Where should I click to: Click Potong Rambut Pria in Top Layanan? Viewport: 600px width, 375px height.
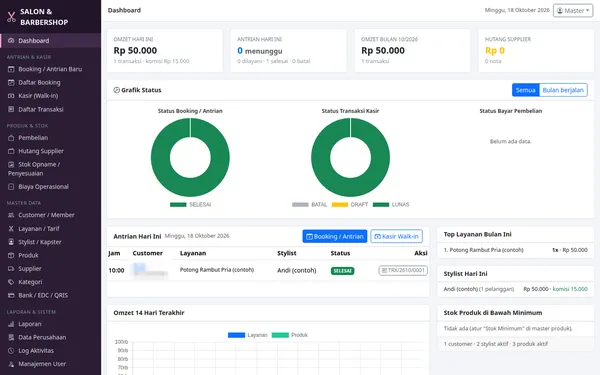483,250
